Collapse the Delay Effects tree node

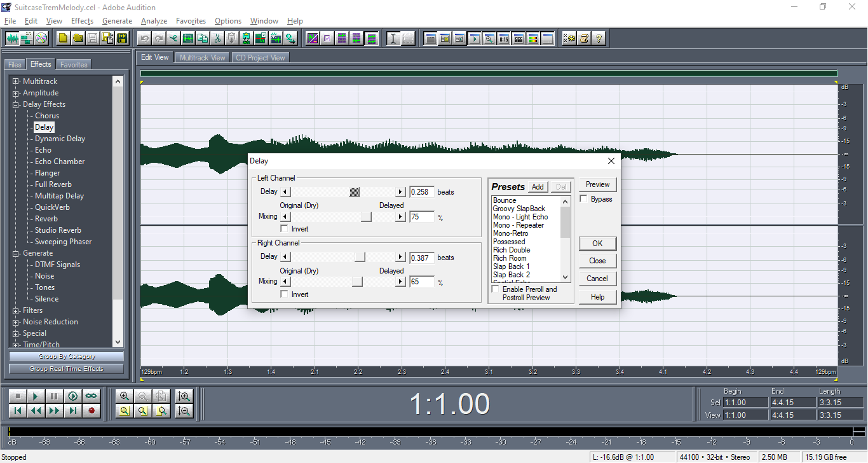click(x=16, y=105)
